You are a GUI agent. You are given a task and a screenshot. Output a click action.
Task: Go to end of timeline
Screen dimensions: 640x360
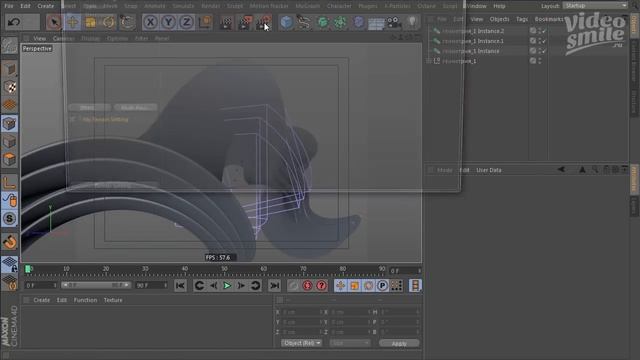pyautogui.click(x=275, y=286)
